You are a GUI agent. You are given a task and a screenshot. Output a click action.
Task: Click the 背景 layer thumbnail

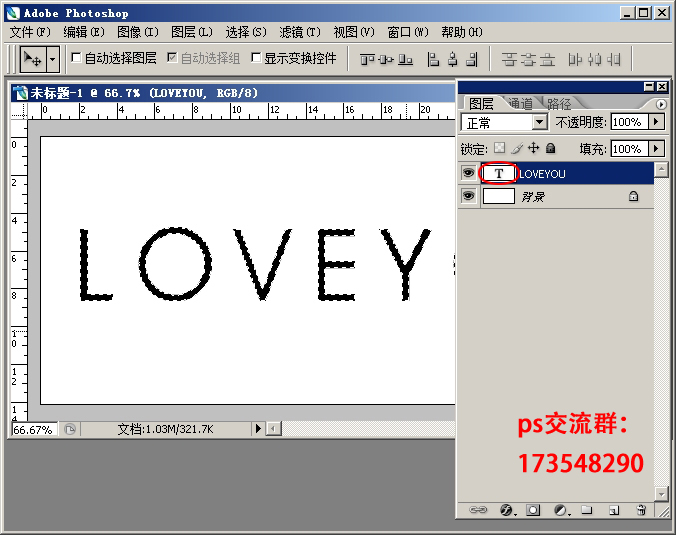(499, 196)
